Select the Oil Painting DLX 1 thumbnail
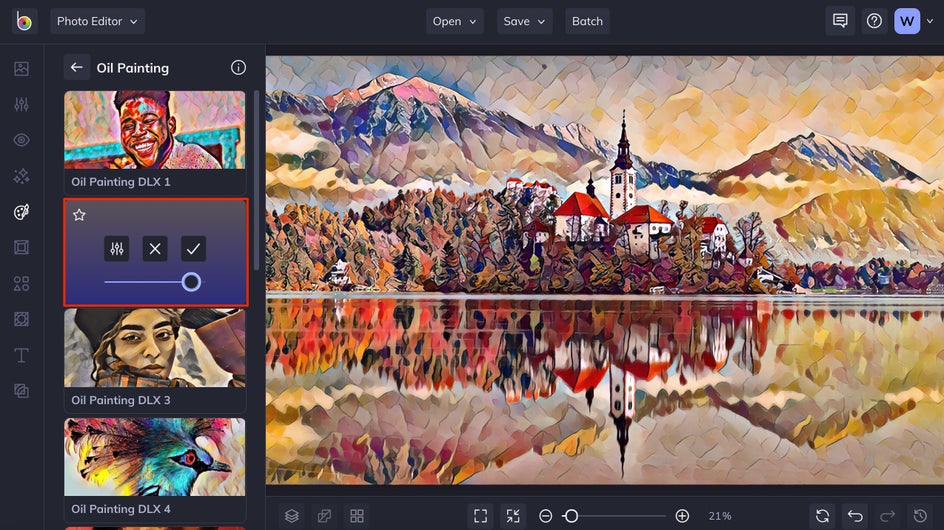The image size is (944, 530). (155, 130)
